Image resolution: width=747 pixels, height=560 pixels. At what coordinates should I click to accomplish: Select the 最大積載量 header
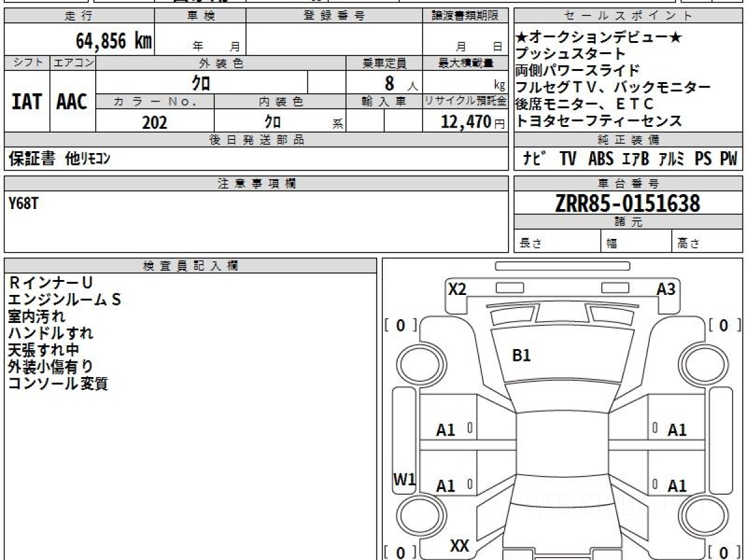click(x=466, y=63)
